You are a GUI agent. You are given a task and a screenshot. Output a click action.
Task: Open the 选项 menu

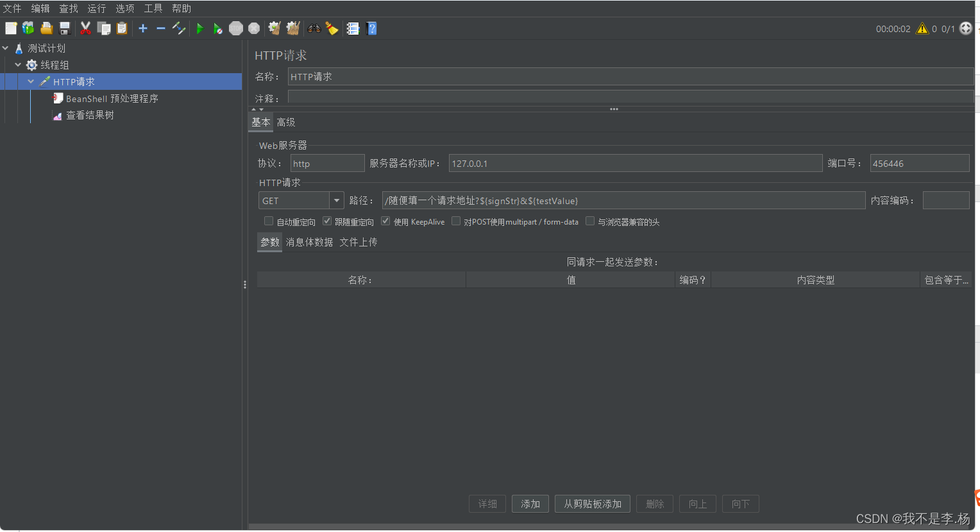125,8
